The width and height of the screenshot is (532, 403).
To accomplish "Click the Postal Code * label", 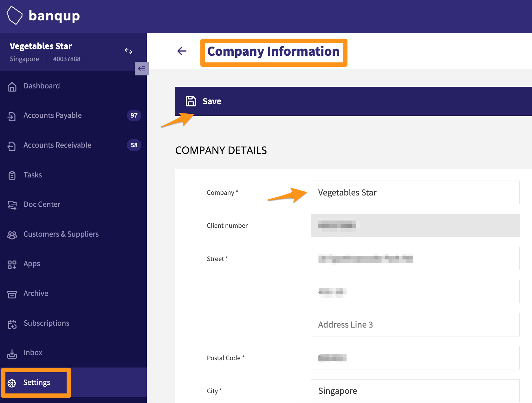I will coord(226,358).
